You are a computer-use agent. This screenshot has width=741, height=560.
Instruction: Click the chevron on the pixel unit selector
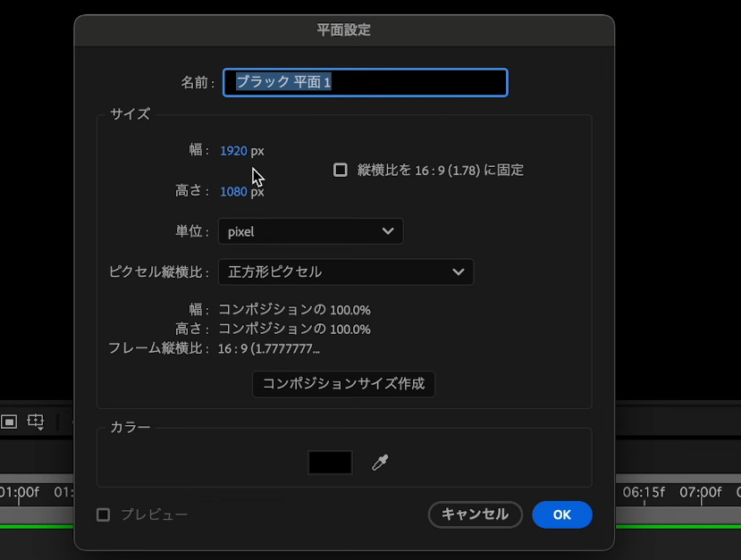(x=388, y=230)
